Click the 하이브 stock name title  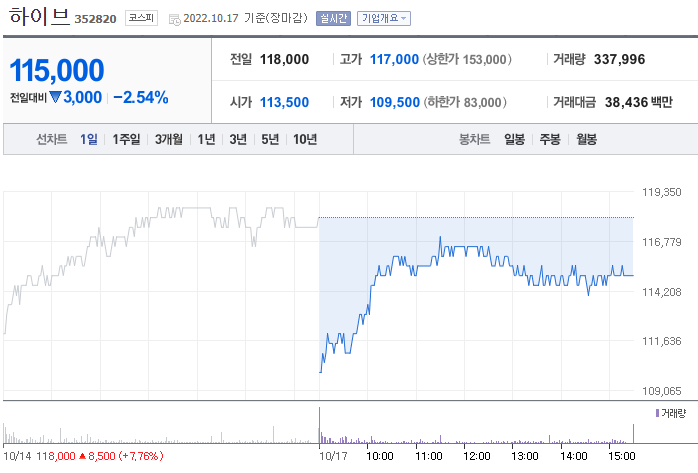tap(39, 16)
